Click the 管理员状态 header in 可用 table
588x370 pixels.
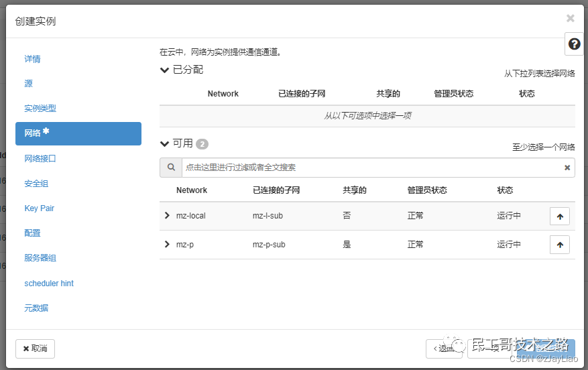(x=427, y=190)
